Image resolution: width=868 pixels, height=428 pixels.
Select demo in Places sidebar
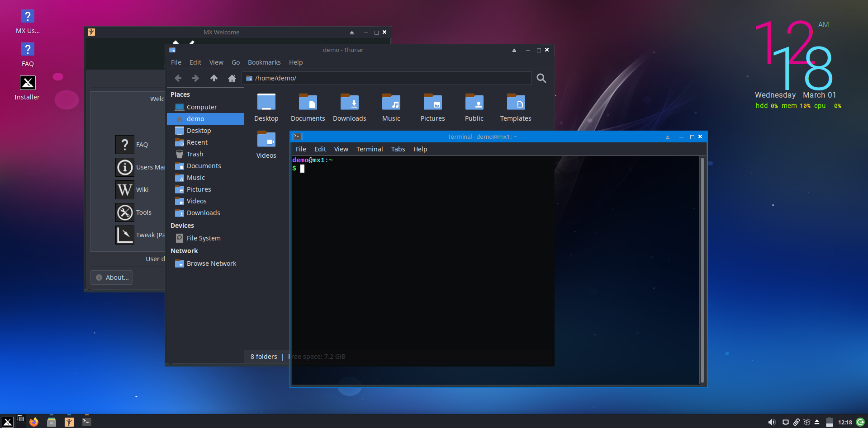click(205, 119)
